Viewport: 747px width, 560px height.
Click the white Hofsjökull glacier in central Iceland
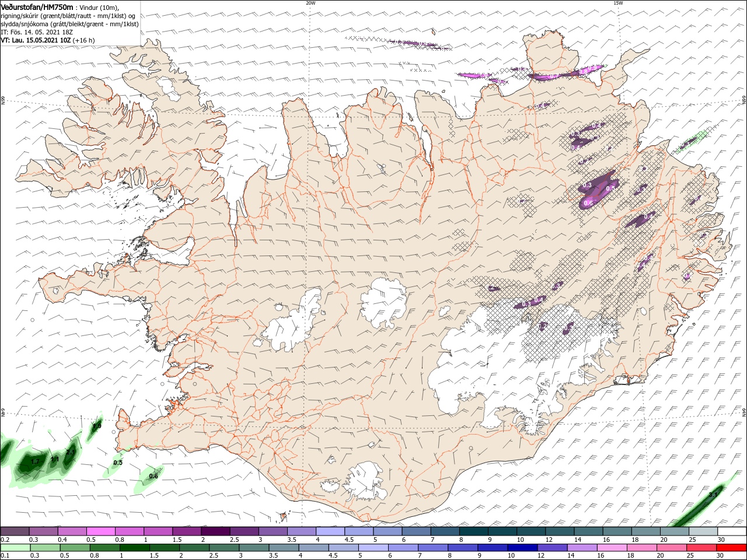pyautogui.click(x=383, y=302)
